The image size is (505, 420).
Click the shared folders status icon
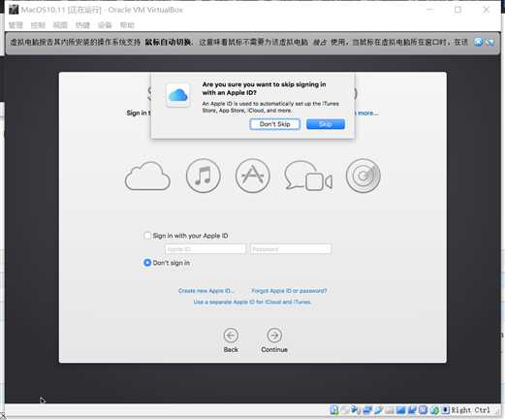(x=389, y=410)
